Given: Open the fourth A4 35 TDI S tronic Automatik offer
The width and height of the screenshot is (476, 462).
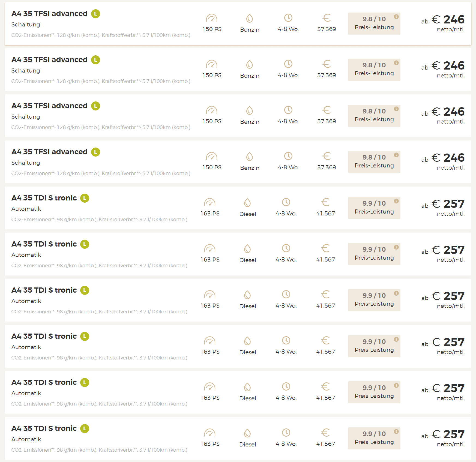Looking at the screenshot, I should (x=238, y=346).
